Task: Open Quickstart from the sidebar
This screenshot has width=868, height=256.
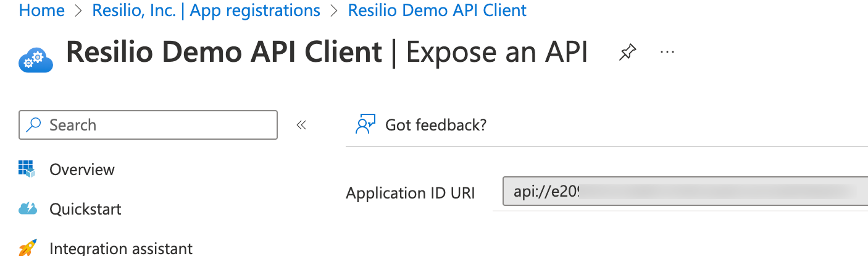Action: pyautogui.click(x=85, y=209)
